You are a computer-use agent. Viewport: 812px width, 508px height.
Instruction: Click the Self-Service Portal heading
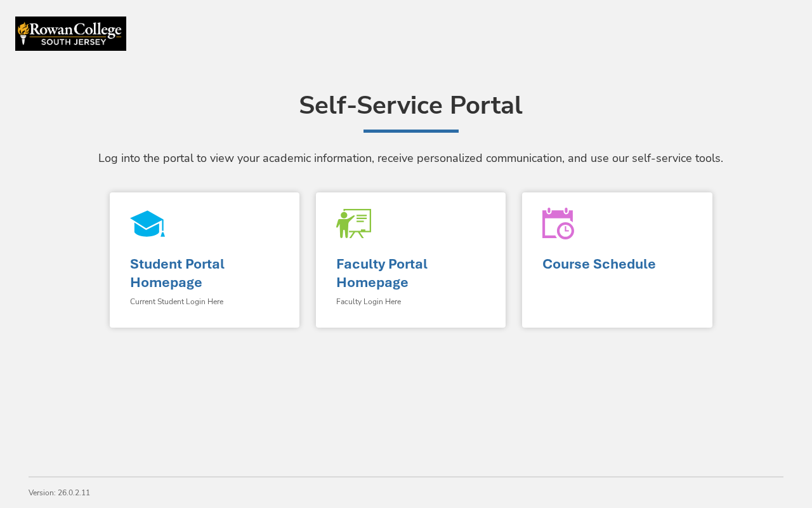tap(410, 105)
